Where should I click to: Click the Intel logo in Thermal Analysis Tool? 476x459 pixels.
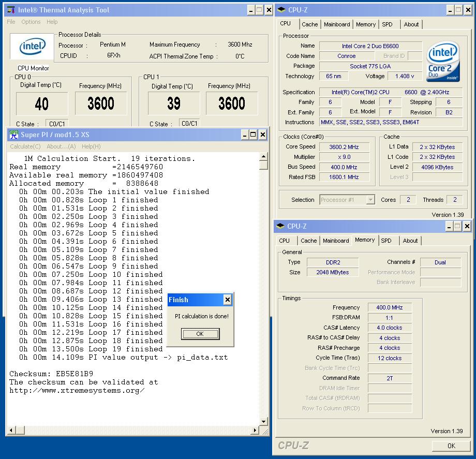pyautogui.click(x=32, y=47)
